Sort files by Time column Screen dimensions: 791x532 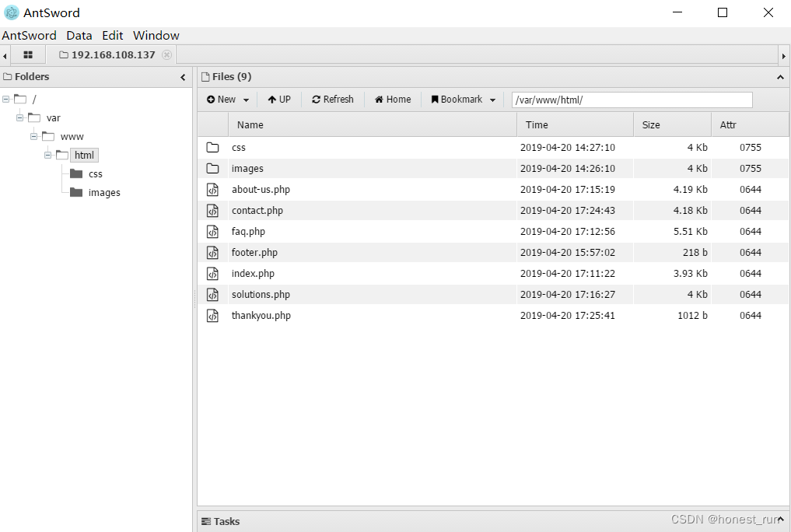575,124
